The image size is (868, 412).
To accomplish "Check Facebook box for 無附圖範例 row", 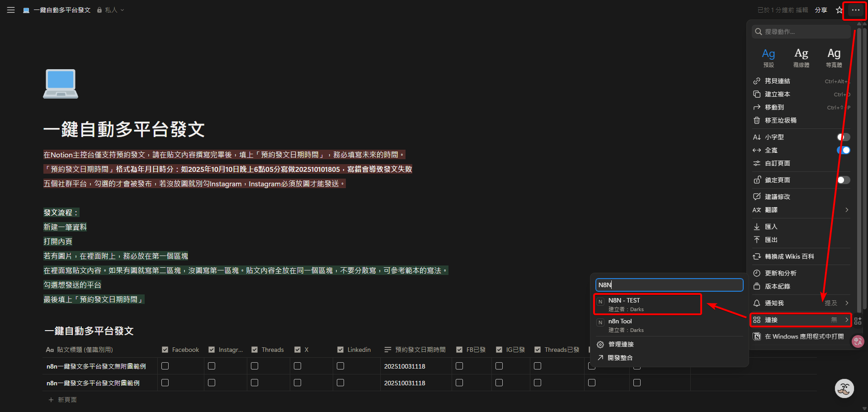I will click(165, 366).
